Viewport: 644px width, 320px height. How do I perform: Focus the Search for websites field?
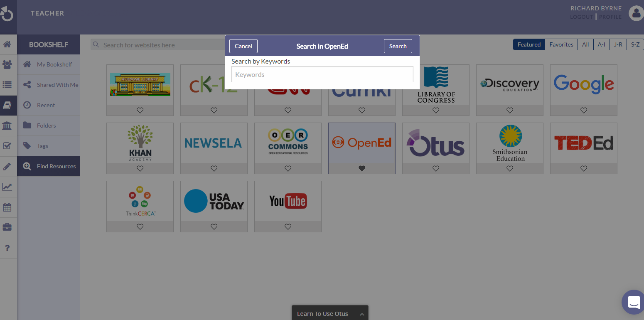[x=158, y=45]
